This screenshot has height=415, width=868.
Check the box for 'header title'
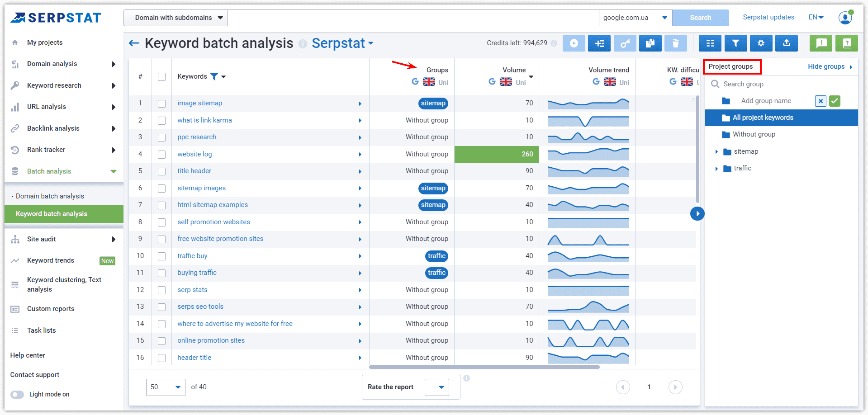(x=161, y=358)
